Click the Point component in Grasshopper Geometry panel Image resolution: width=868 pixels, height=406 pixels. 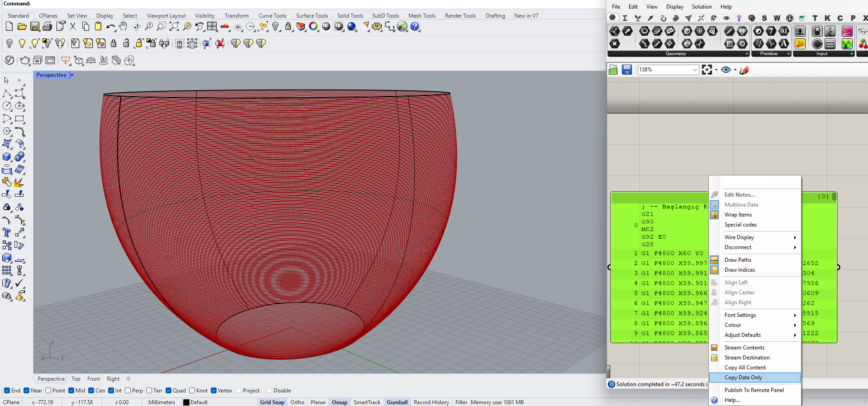(x=615, y=44)
